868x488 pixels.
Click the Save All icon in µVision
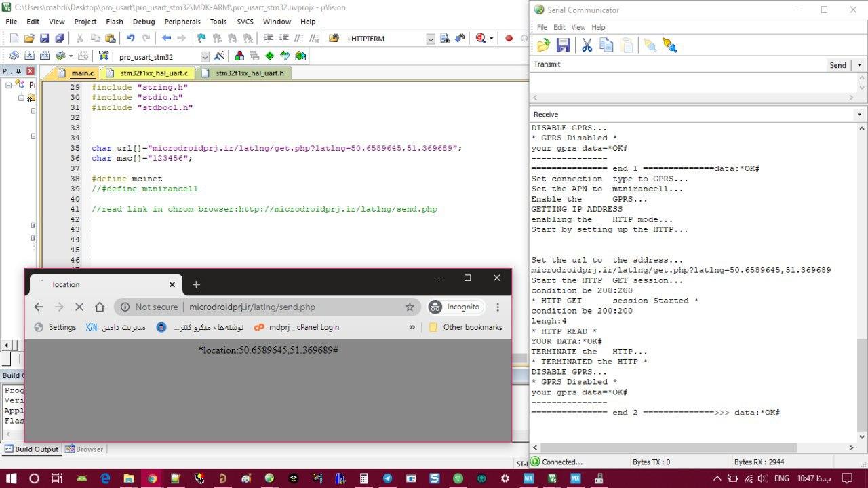point(59,39)
